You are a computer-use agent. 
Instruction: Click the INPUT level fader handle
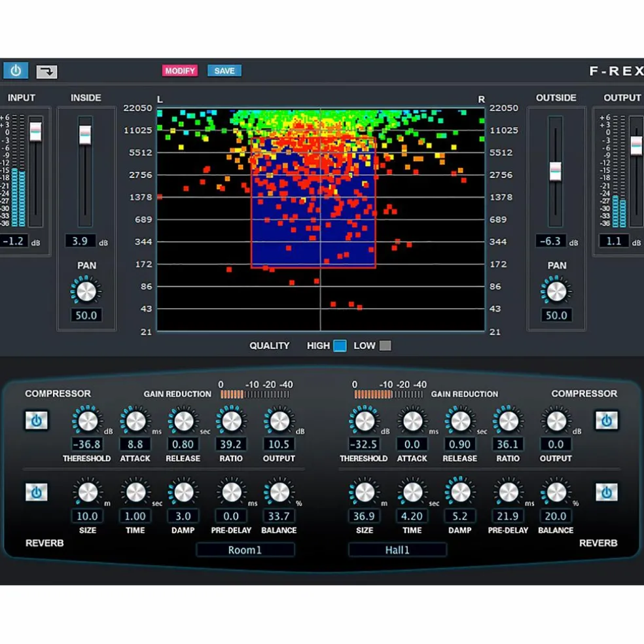pos(36,132)
